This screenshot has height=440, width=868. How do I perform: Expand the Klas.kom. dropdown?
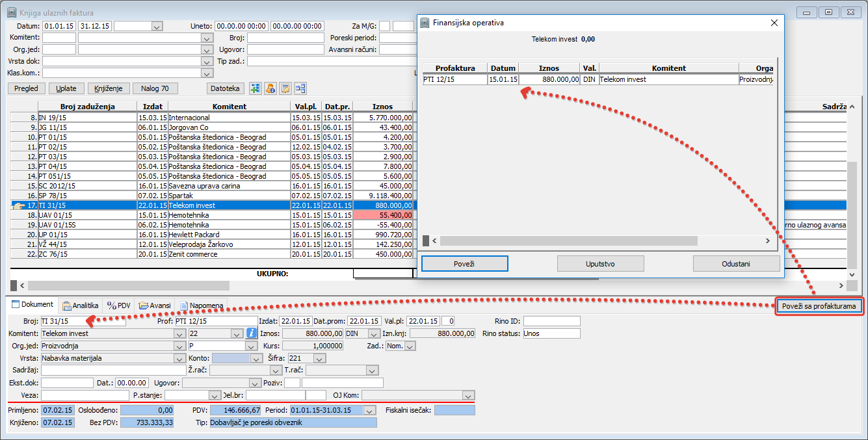pyautogui.click(x=207, y=73)
